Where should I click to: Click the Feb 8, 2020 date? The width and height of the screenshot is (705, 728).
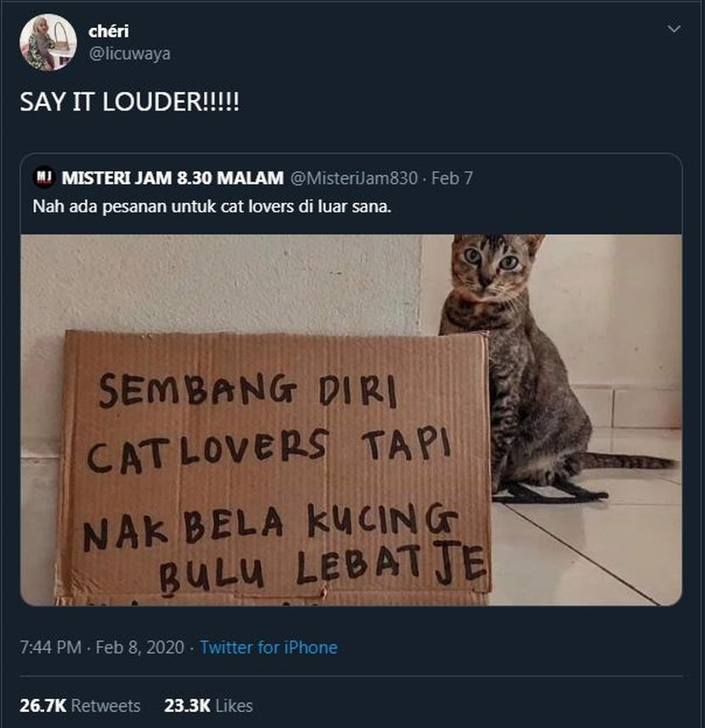click(140, 647)
